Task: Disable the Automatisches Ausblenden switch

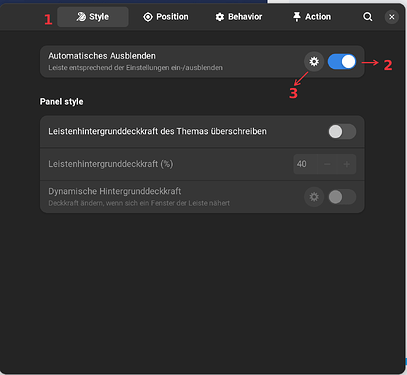Action: (342, 62)
